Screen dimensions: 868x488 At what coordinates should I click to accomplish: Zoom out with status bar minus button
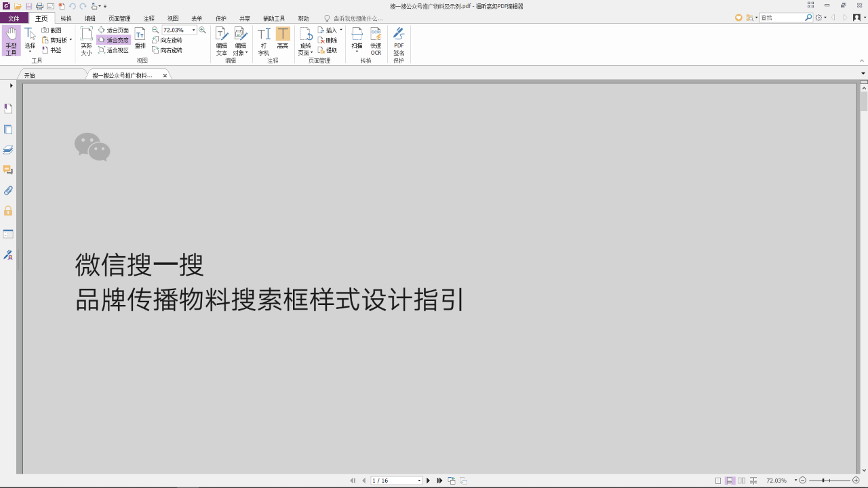coord(803,481)
